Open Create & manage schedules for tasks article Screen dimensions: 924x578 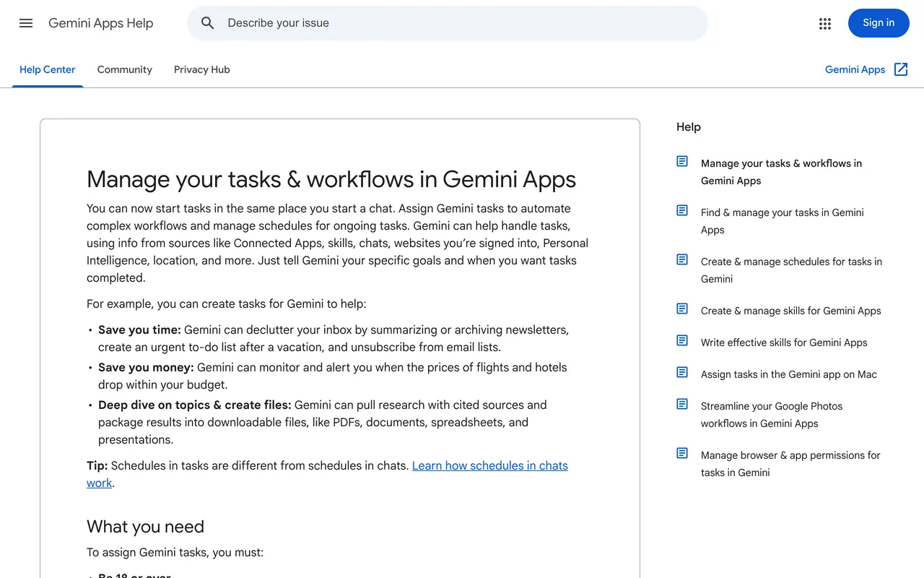(791, 270)
